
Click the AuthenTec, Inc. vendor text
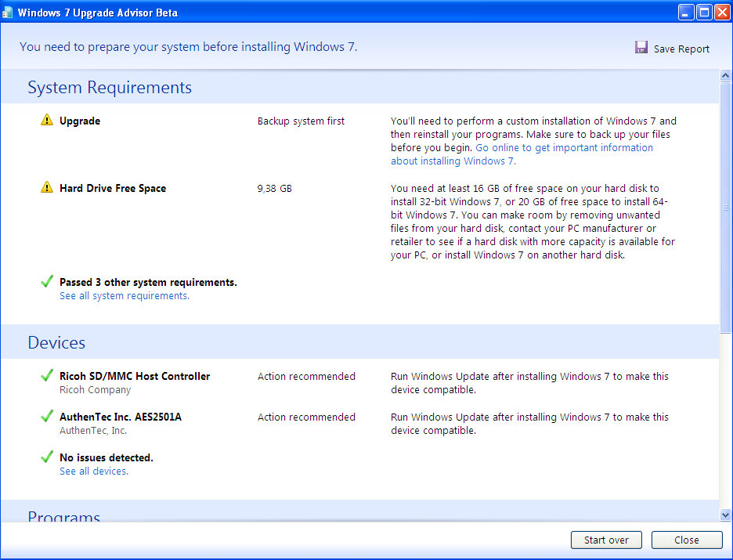coord(93,431)
